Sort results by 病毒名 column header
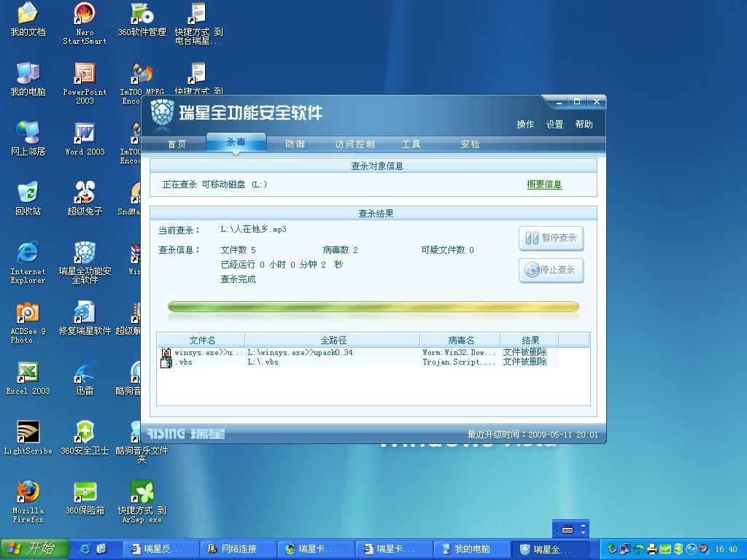The height and width of the screenshot is (560, 747). pyautogui.click(x=460, y=340)
